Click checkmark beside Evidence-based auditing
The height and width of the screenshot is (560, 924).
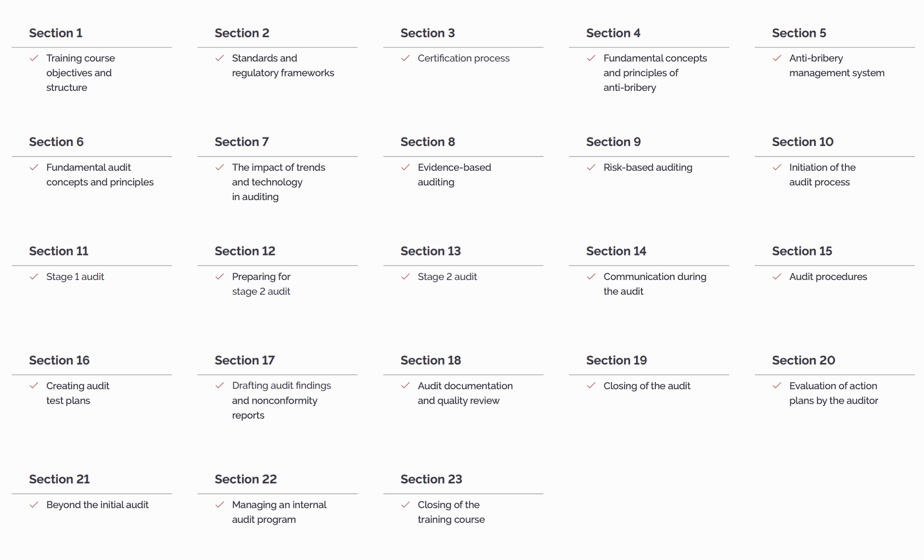click(406, 167)
